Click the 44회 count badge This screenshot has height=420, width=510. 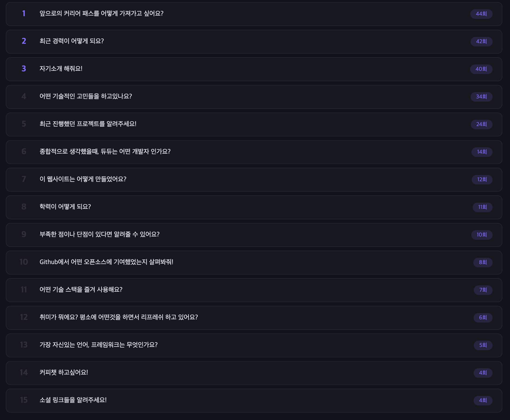click(481, 14)
